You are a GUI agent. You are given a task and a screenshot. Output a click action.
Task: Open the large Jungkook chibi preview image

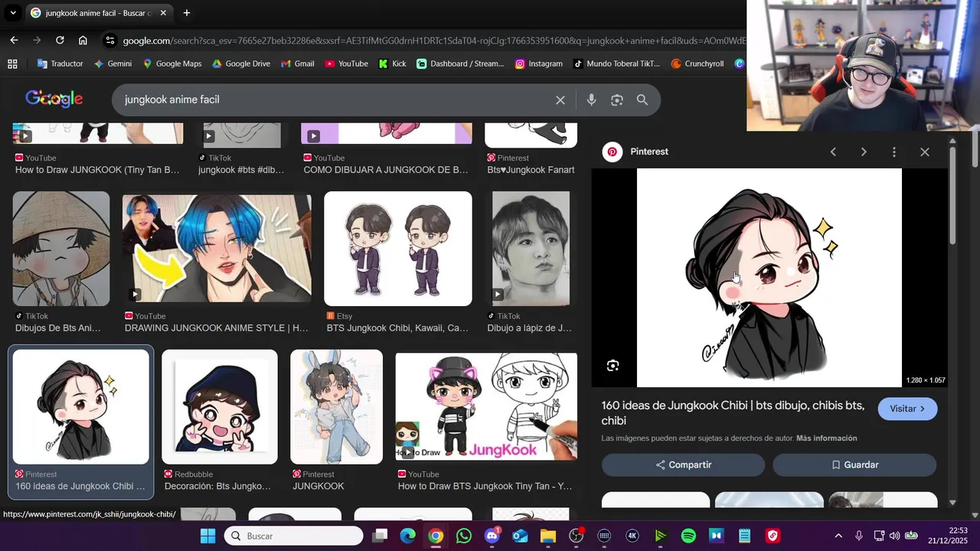[769, 278]
